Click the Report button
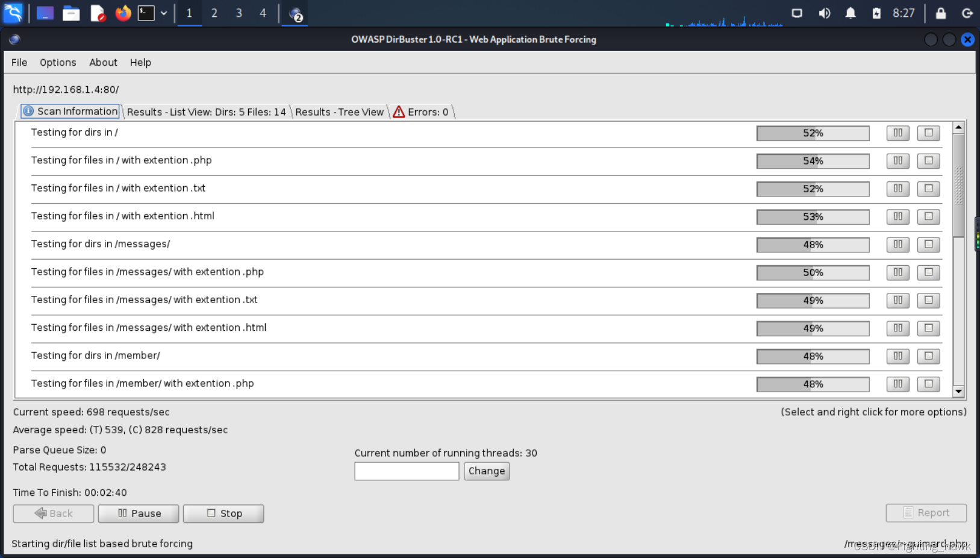This screenshot has height=558, width=980. click(926, 513)
